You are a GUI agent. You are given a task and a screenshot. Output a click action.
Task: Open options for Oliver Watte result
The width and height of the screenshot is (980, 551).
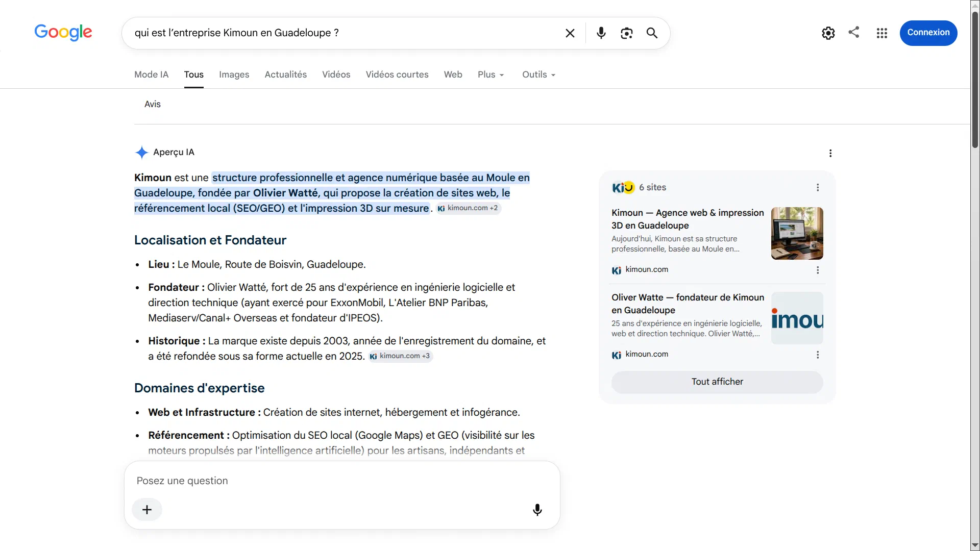coord(818,355)
